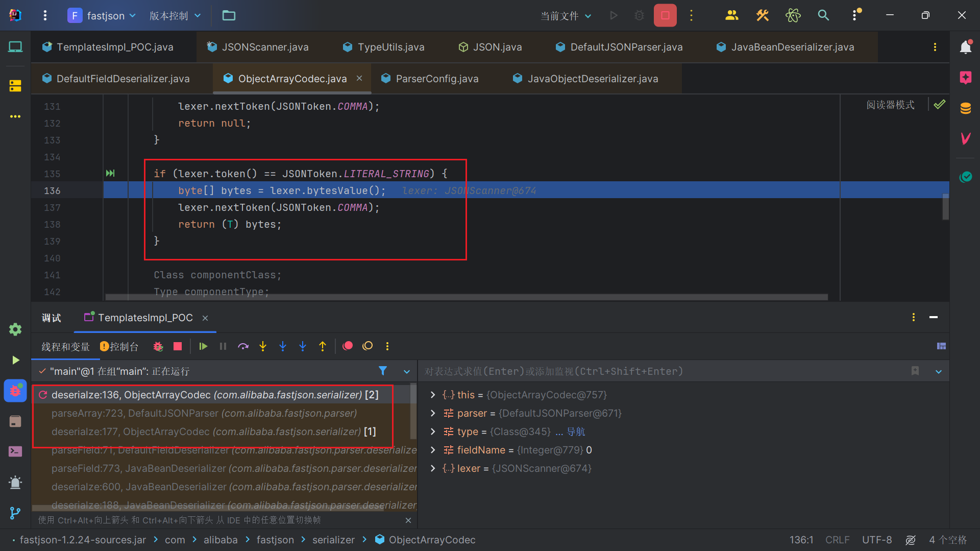Click the expression evaluation input field
The image size is (980, 551).
coord(664,371)
